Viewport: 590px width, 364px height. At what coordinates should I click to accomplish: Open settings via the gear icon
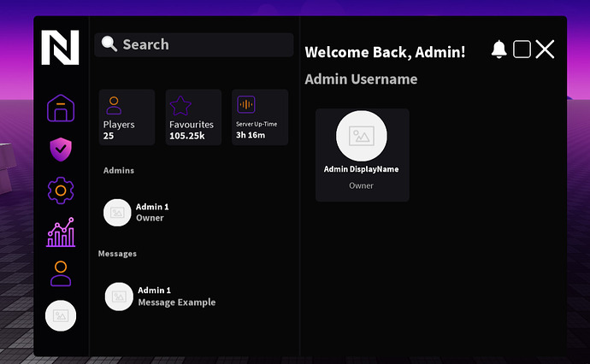[61, 191]
